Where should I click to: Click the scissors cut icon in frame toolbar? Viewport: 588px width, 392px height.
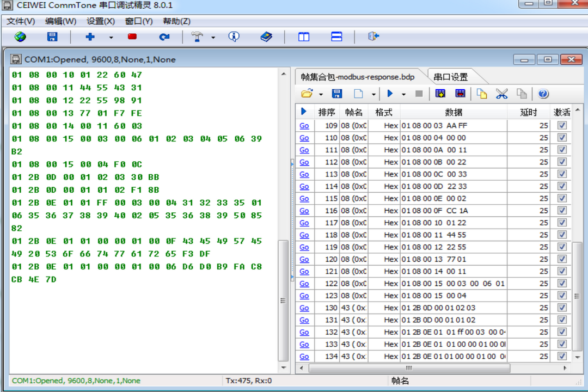click(x=501, y=94)
